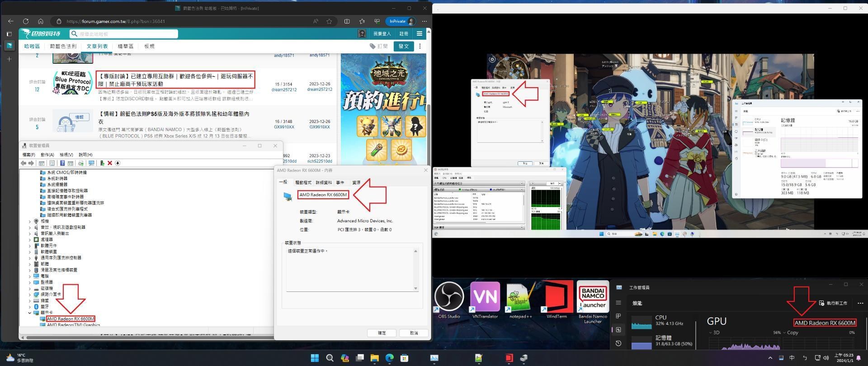Click the update driver green icon
This screenshot has width=868, height=366.
(x=102, y=163)
